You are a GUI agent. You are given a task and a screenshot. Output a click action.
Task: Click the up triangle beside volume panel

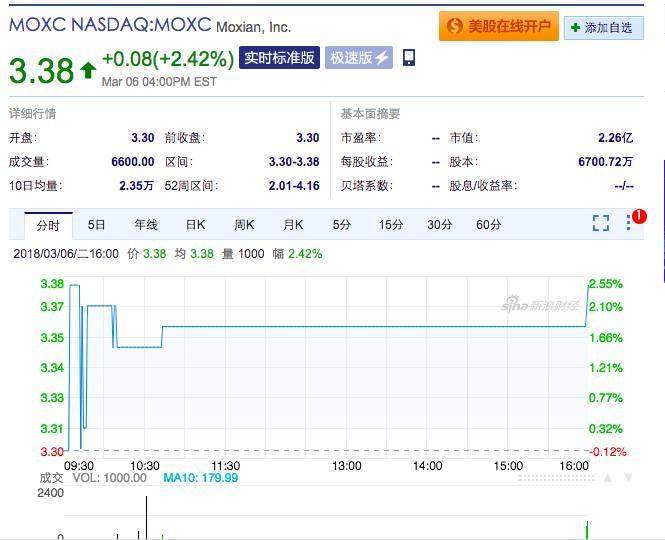pos(608,478)
